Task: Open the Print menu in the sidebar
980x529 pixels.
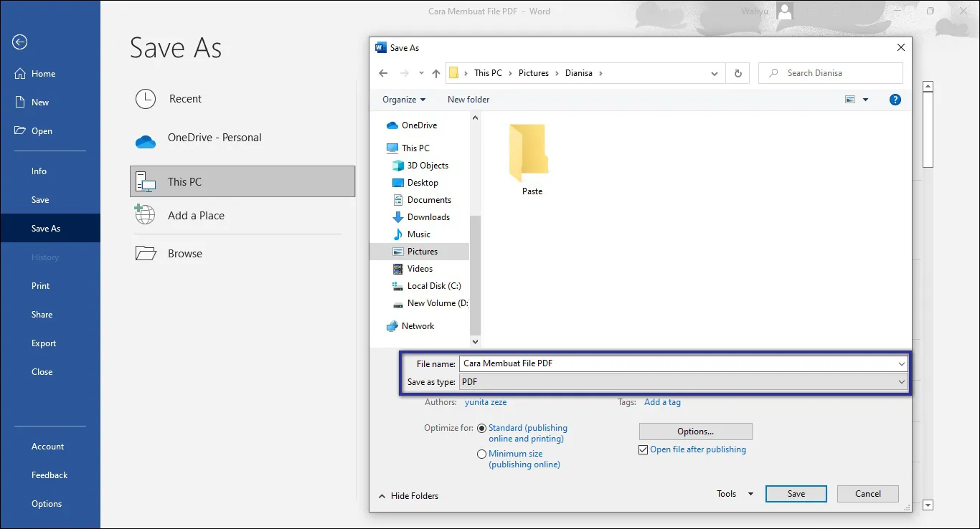Action: pos(40,285)
